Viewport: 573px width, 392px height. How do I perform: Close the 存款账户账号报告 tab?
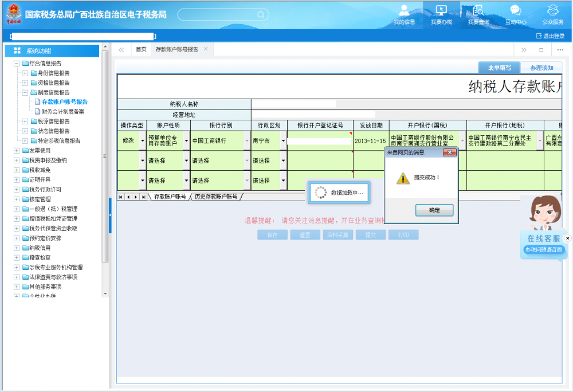coord(206,49)
